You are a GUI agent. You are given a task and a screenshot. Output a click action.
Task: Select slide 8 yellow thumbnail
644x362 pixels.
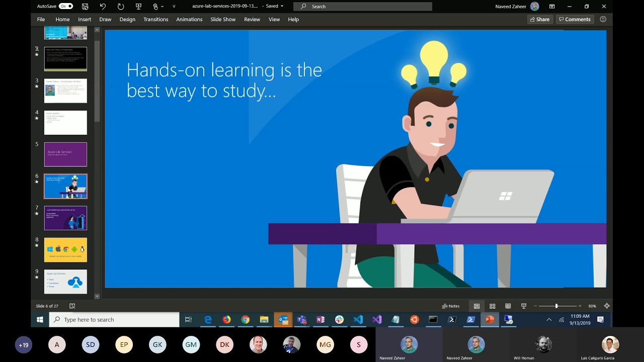tap(65, 250)
